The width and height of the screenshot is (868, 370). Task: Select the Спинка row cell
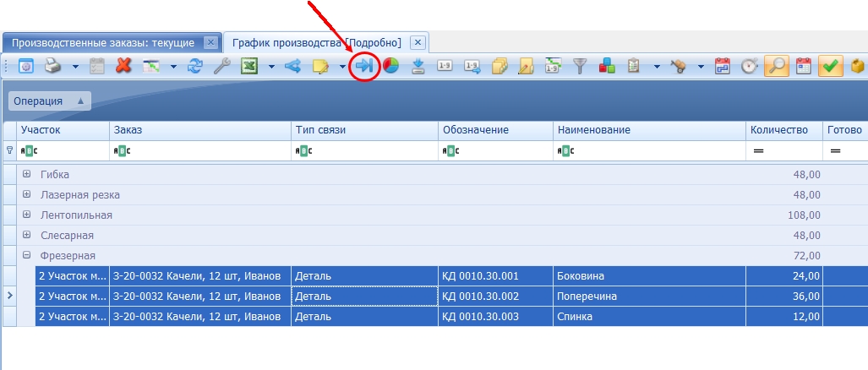tap(649, 317)
